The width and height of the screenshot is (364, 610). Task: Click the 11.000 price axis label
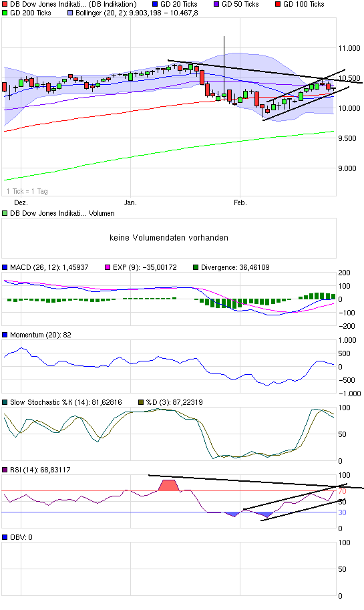pos(349,48)
